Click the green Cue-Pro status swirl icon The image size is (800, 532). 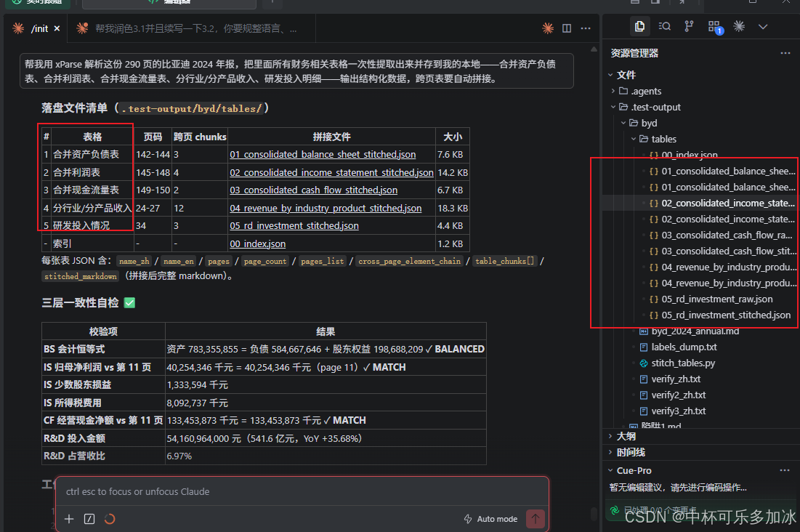point(615,509)
